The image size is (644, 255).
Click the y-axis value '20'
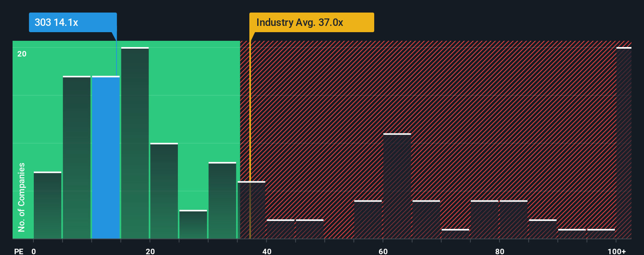pos(22,54)
